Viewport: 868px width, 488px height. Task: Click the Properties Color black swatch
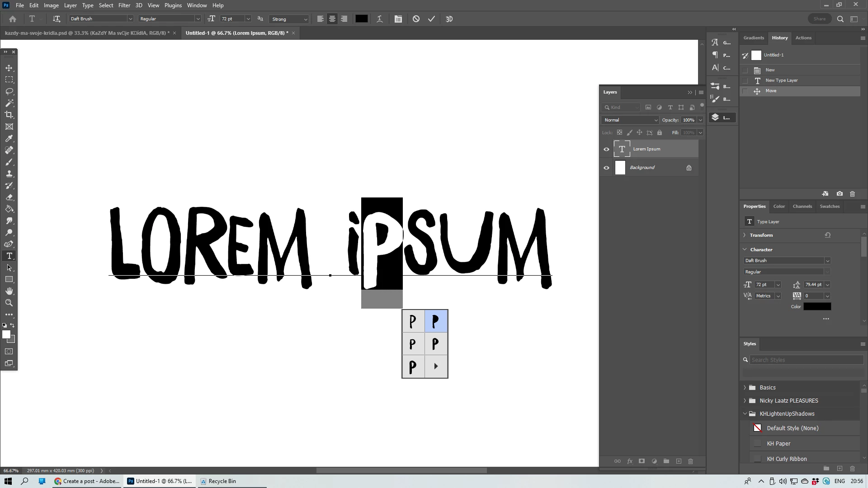[x=817, y=307]
